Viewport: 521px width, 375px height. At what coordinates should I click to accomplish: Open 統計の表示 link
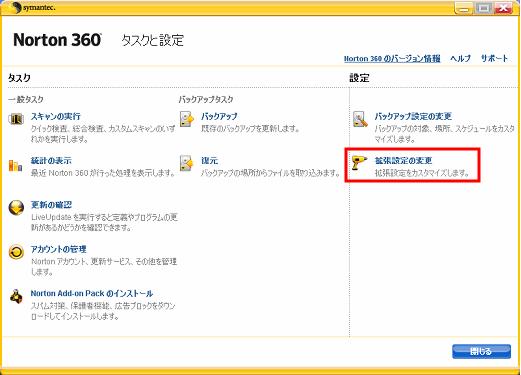[51, 161]
